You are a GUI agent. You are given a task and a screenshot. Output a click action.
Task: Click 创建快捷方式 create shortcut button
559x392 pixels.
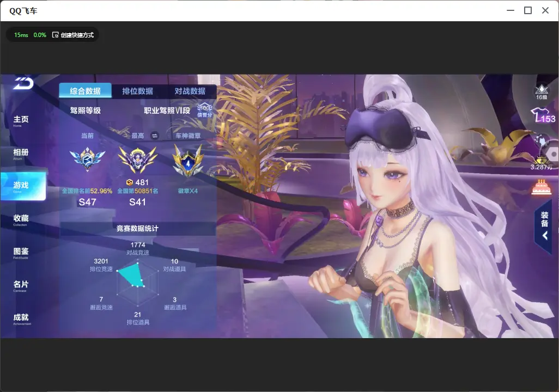(73, 35)
